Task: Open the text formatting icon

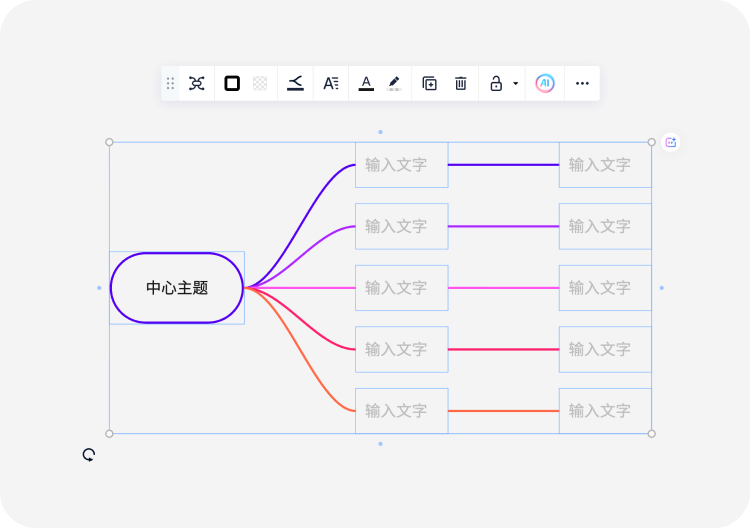Action: 331,83
